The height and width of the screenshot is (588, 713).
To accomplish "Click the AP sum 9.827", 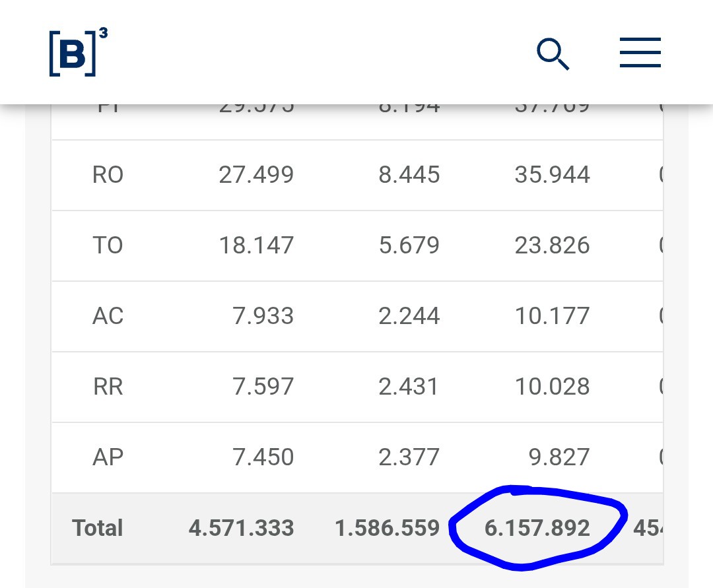I will pyautogui.click(x=559, y=457).
